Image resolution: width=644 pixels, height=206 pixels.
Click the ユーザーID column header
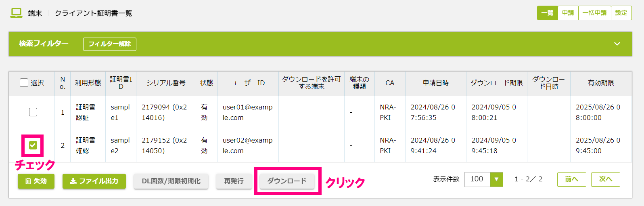click(248, 83)
